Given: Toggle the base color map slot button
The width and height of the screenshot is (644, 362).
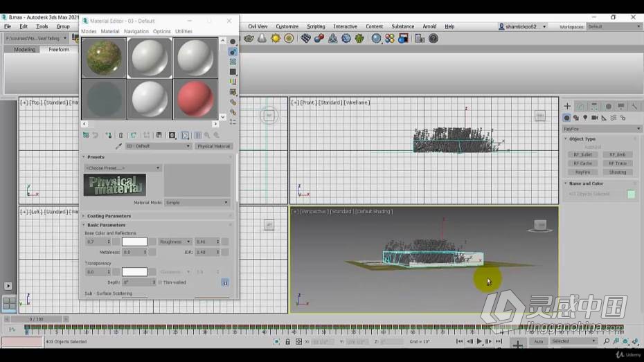Looking at the screenshot, I should pyautogui.click(x=152, y=242).
